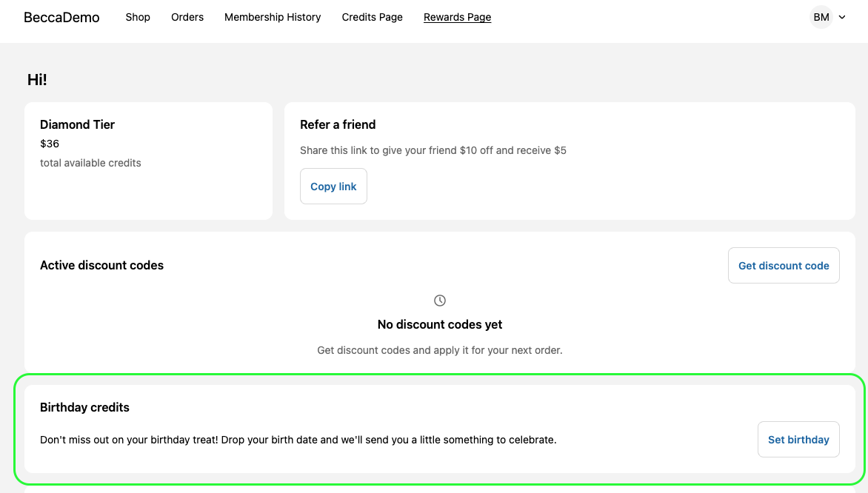Click the Active discount codes heading

coord(101,265)
